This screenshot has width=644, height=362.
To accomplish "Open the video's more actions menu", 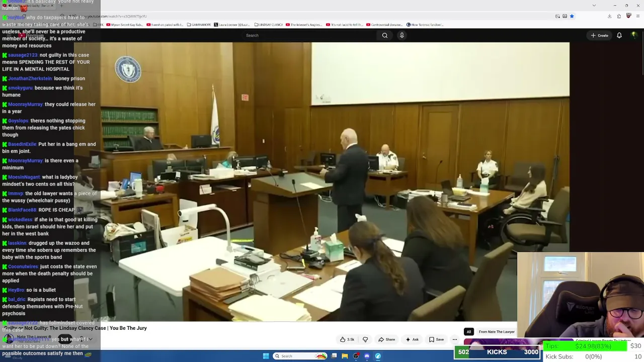I will pos(455,339).
